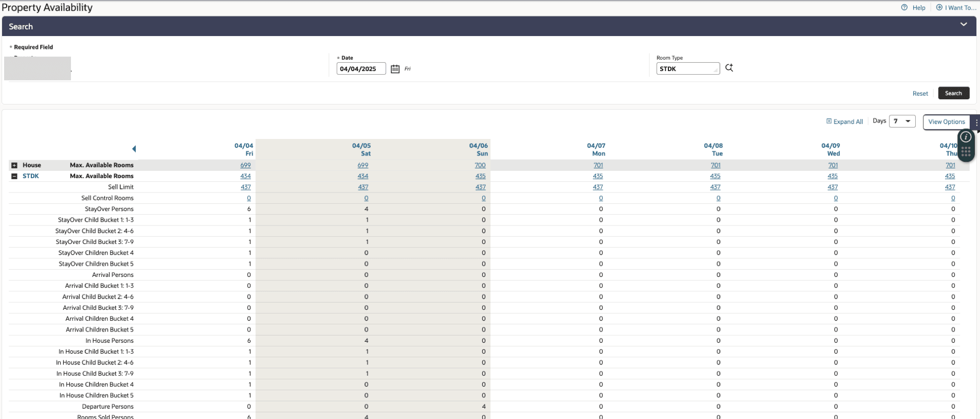980x419 pixels.
Task: Open STDK Max. Available Rooms 434 for 04/04
Action: pyautogui.click(x=246, y=176)
